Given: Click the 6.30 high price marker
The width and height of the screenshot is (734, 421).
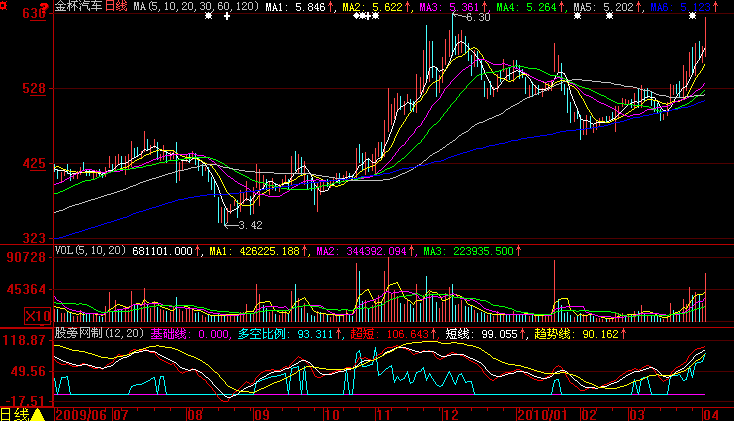Looking at the screenshot, I should click(478, 18).
